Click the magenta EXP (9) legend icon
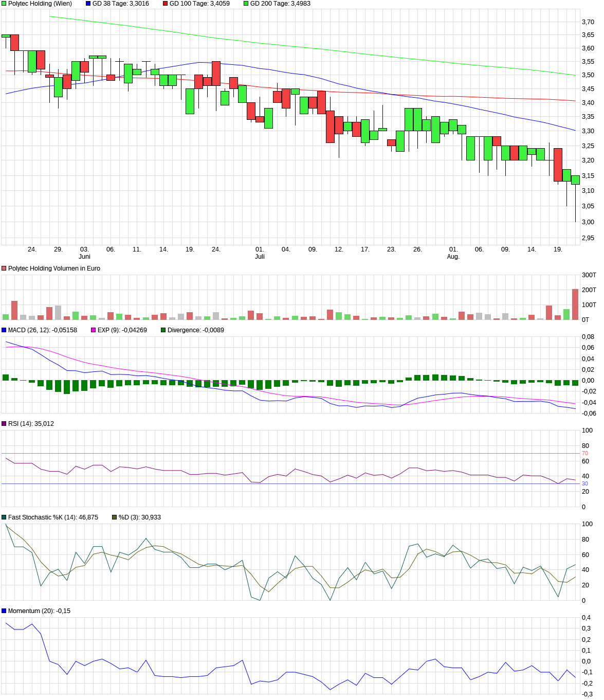The image size is (604, 700). [x=93, y=330]
